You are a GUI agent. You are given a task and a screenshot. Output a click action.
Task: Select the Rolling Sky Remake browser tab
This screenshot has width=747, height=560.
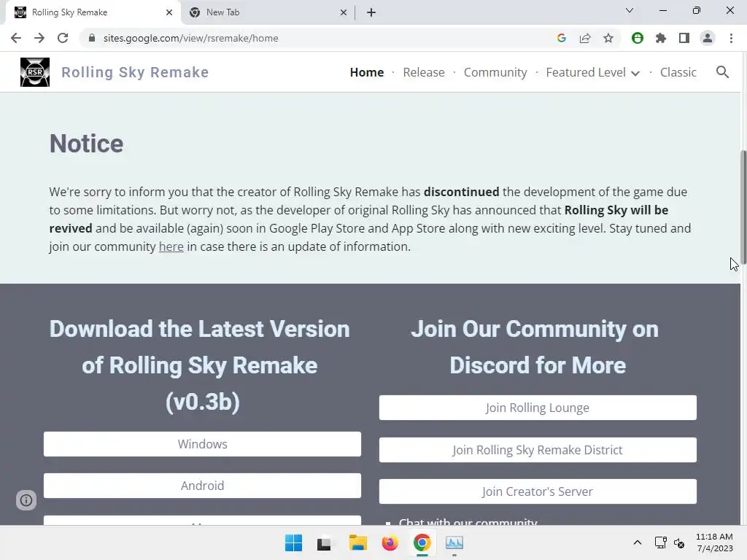coord(93,12)
